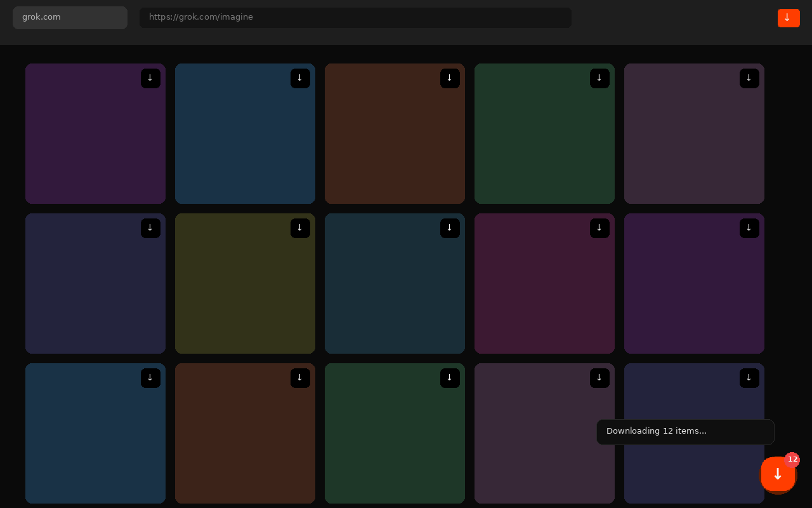
Task: Download the bottom-left blue image
Action: pos(150,378)
